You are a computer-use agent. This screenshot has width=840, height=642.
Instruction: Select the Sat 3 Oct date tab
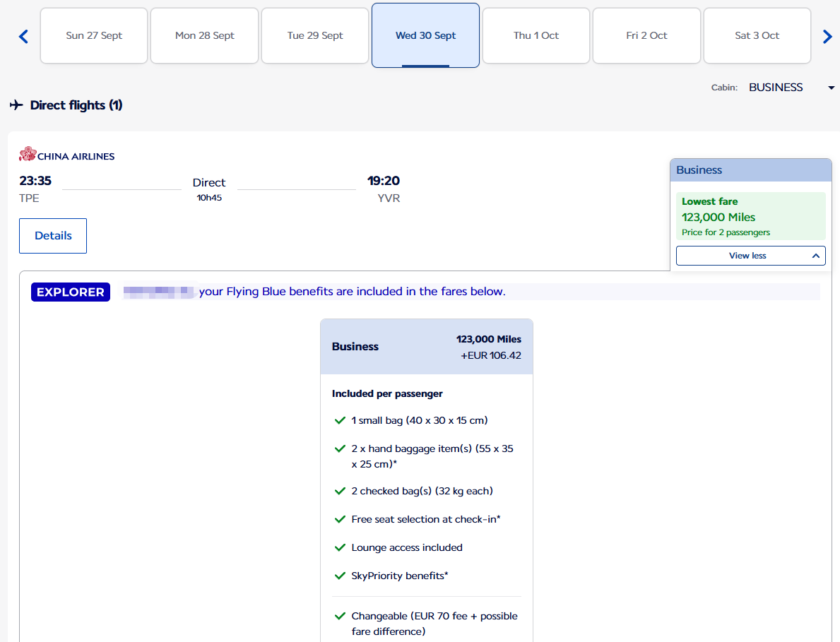757,36
